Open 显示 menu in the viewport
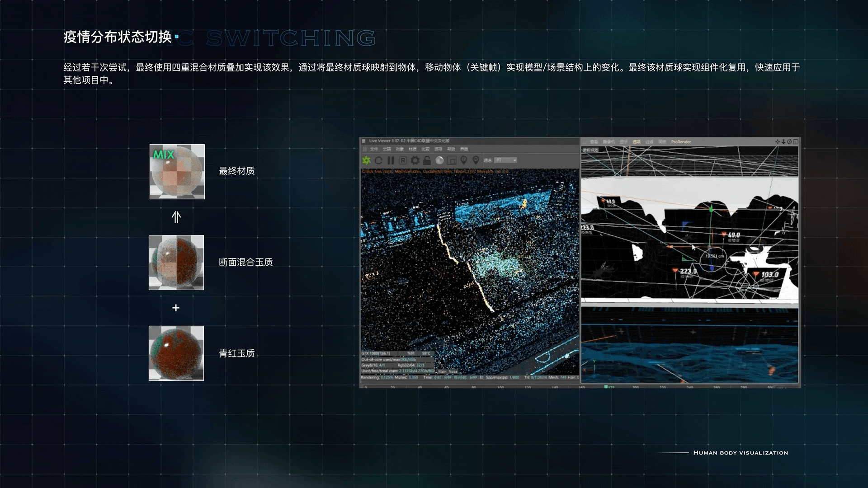 (623, 142)
